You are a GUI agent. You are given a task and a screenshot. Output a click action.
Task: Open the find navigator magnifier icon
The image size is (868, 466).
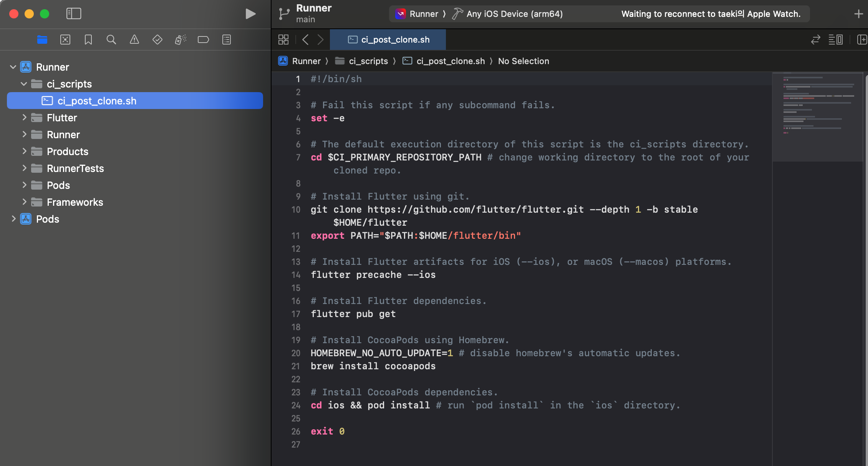pyautogui.click(x=111, y=40)
